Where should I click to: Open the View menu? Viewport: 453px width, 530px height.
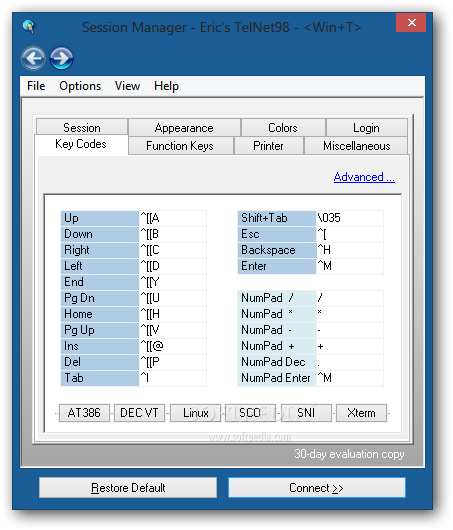[127, 86]
